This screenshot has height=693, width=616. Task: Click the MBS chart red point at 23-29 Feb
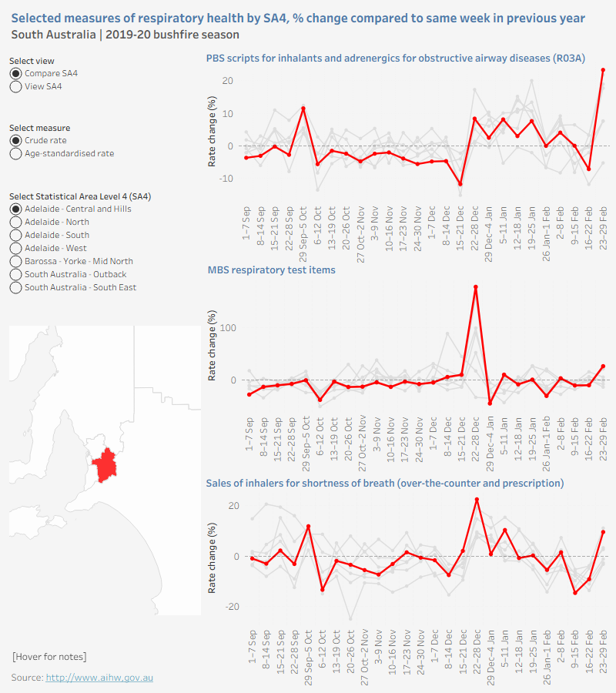coord(603,366)
